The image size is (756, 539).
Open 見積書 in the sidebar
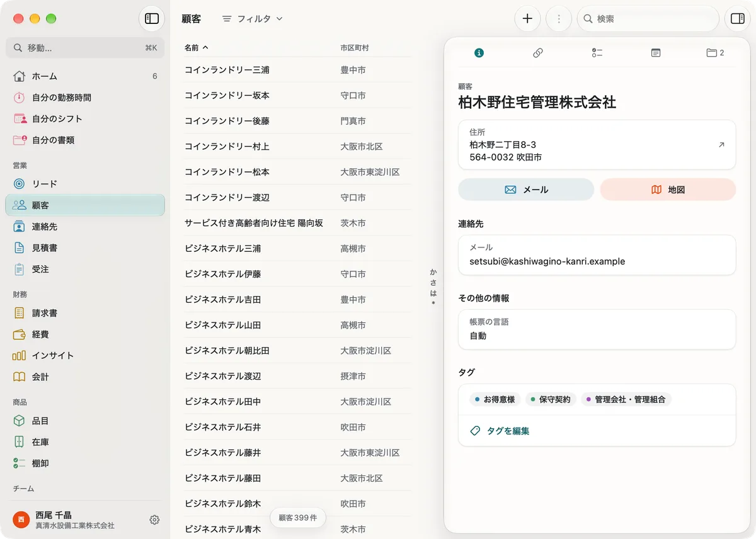pyautogui.click(x=85, y=248)
